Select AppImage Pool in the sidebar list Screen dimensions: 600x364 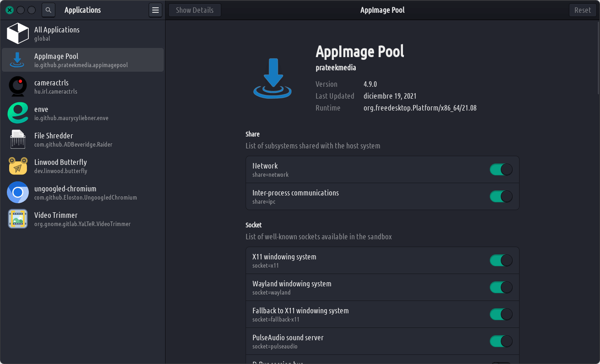tap(82, 60)
